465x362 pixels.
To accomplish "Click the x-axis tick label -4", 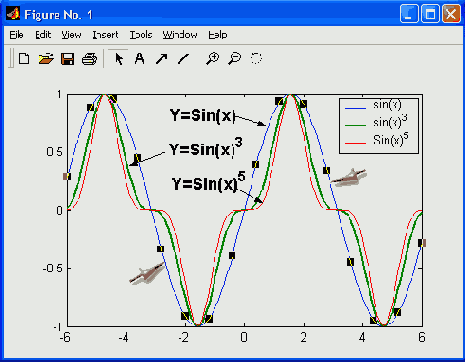I will point(124,337).
